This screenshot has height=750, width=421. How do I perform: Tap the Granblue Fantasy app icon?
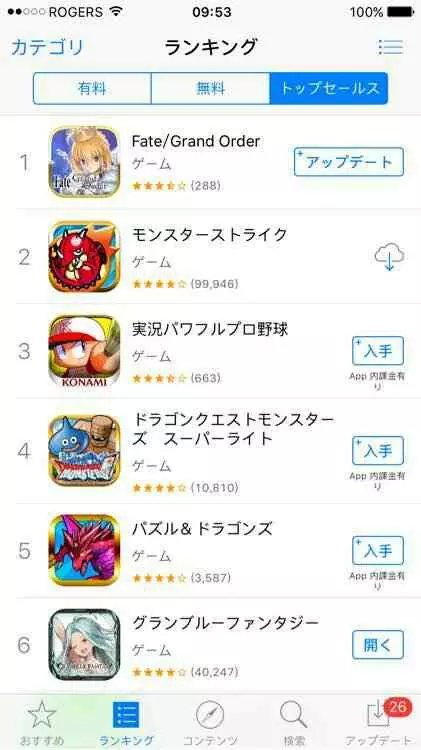(x=85, y=644)
